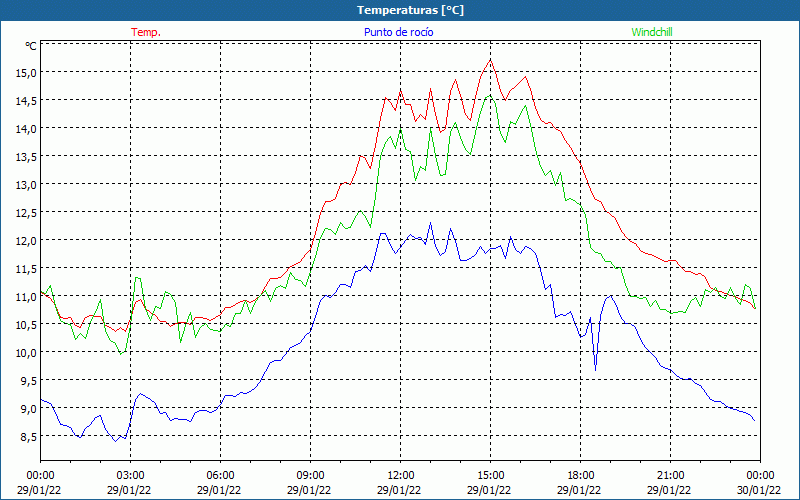Click the 29/01/22 date under 12:00
This screenshot has height=500, width=800.
point(399,490)
